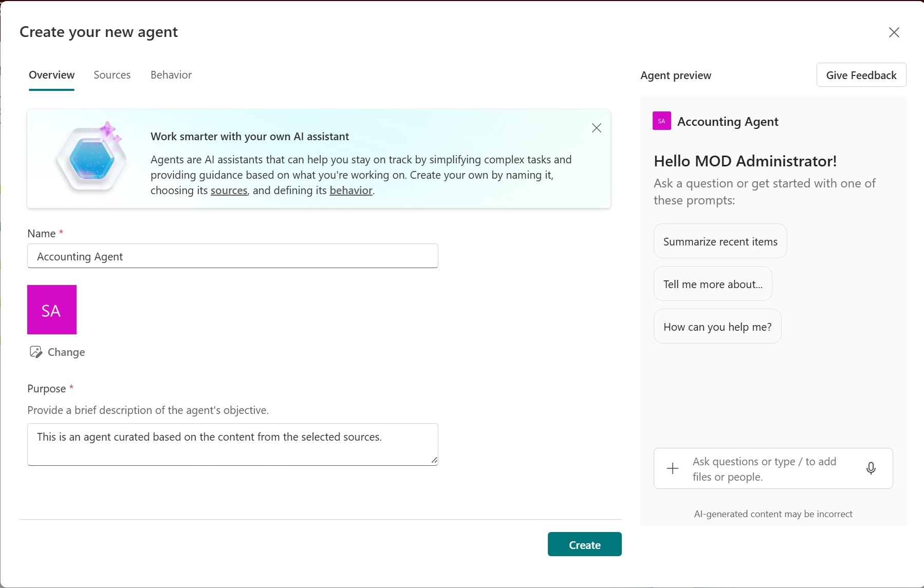Open the sources link in the banner
Screen dimensions: 924x588
pos(228,191)
